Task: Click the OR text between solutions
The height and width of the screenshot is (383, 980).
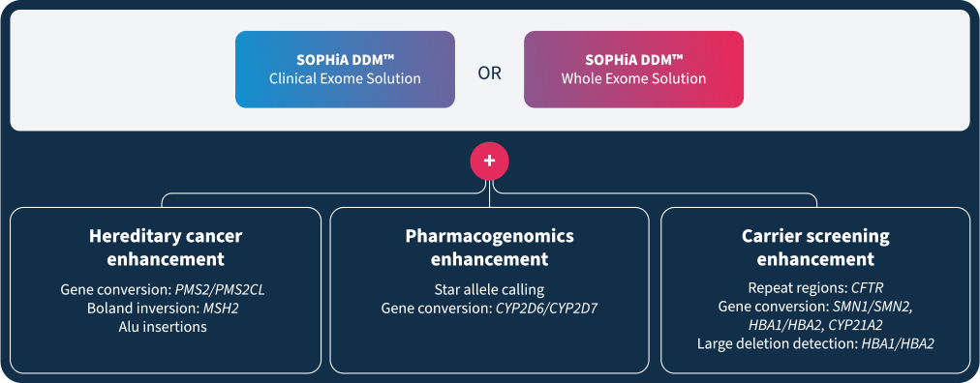Action: tap(489, 73)
